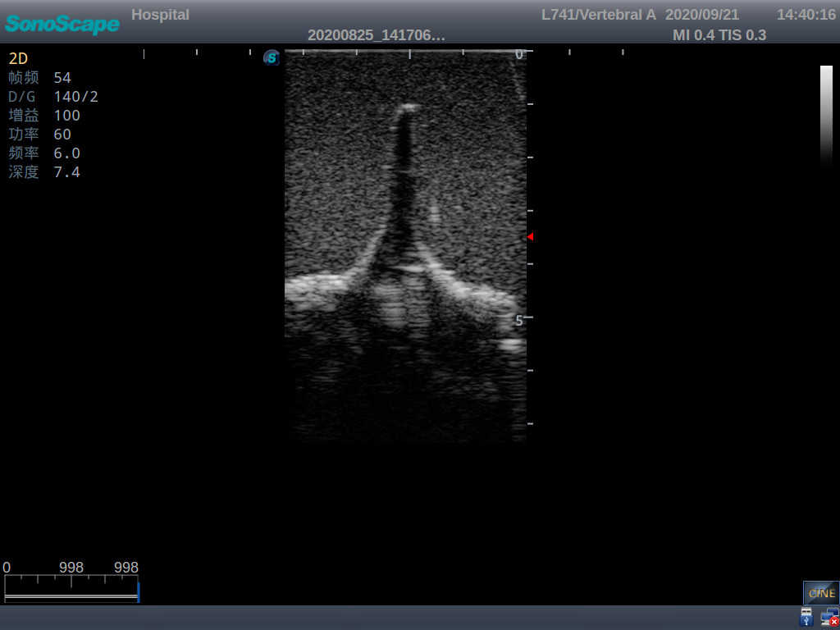Click the blue S probe orientation marker
Image resolution: width=840 pixels, height=630 pixels.
(x=271, y=58)
